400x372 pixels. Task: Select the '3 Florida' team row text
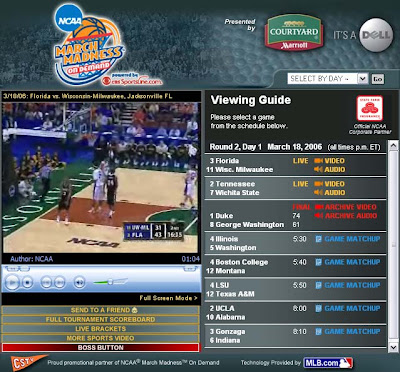pos(224,161)
